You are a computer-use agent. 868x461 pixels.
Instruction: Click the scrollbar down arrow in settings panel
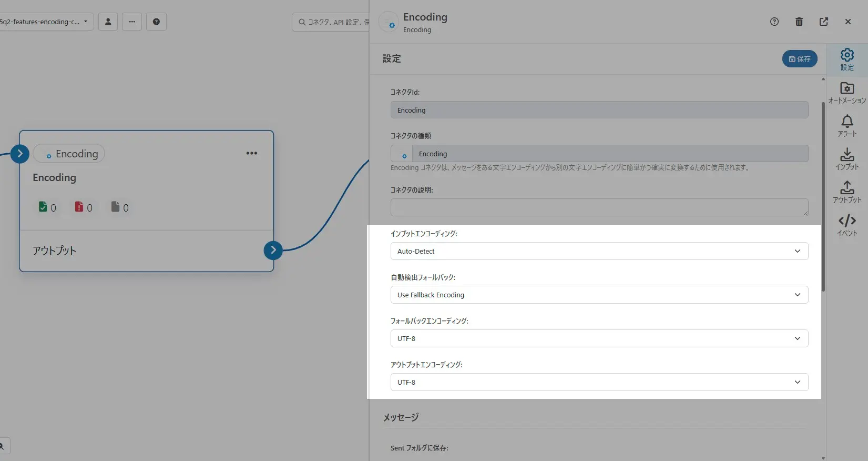click(823, 458)
